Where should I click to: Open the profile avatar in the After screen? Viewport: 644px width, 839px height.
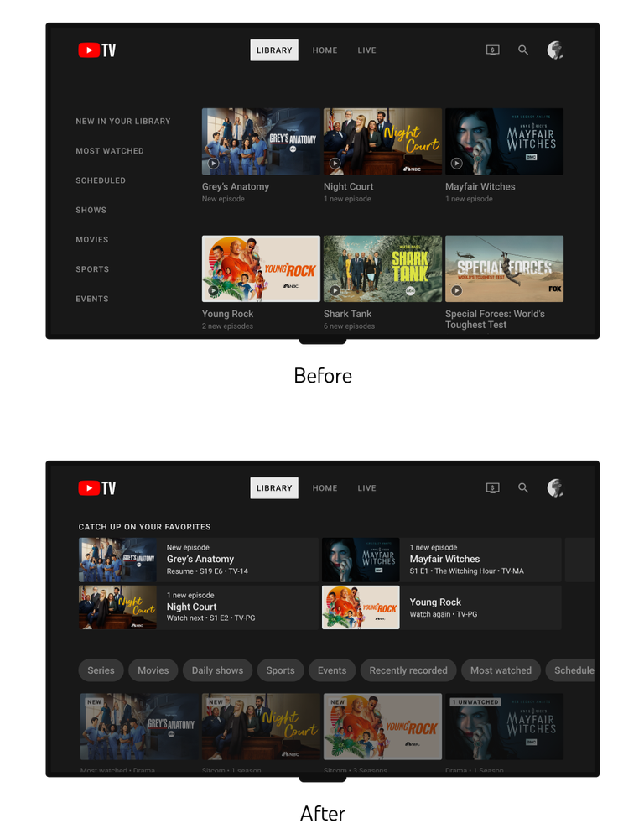click(555, 488)
